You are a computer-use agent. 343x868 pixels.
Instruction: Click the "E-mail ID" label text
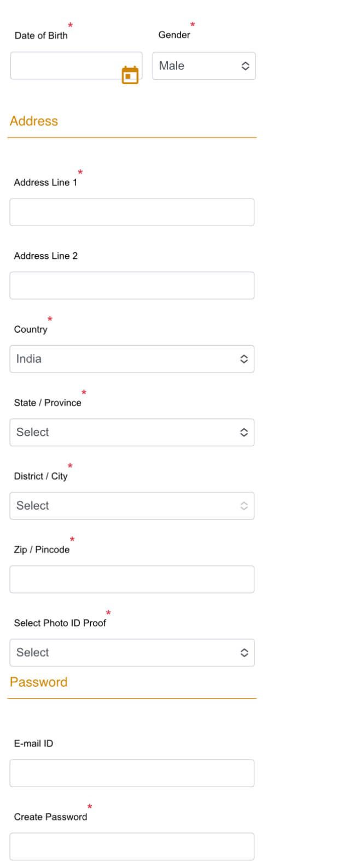33,743
